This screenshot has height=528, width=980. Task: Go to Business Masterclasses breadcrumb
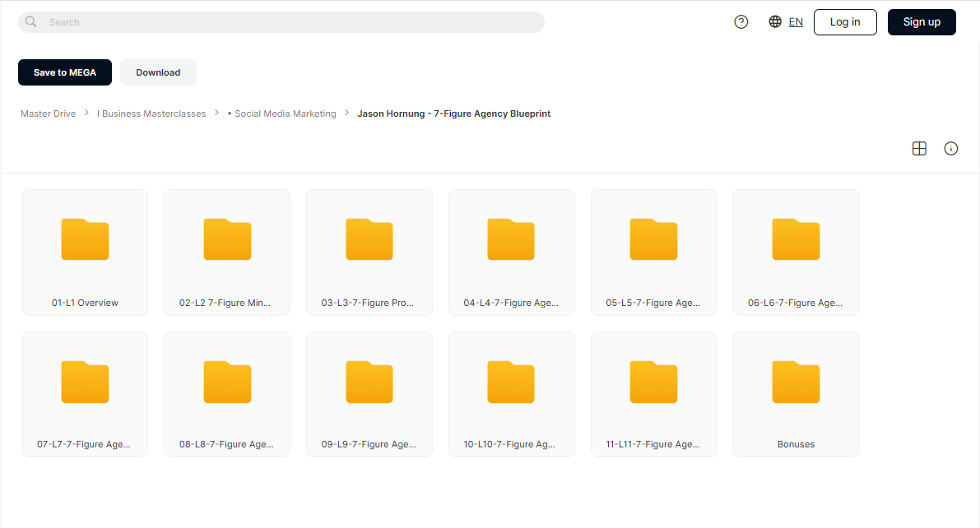151,113
